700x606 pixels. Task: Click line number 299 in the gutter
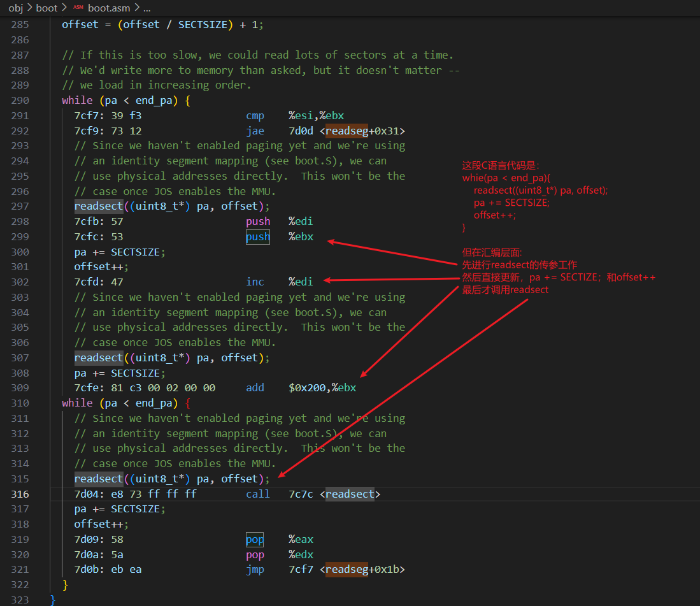click(20, 236)
